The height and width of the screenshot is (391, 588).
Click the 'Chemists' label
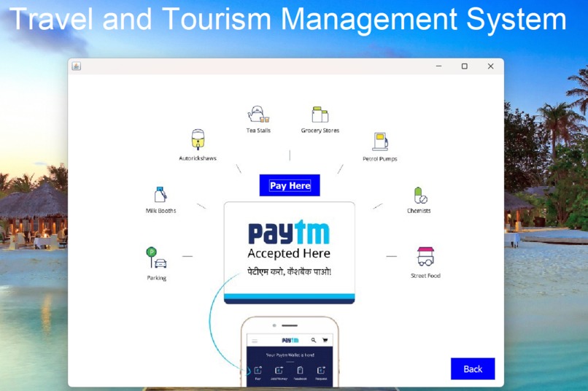click(x=419, y=211)
